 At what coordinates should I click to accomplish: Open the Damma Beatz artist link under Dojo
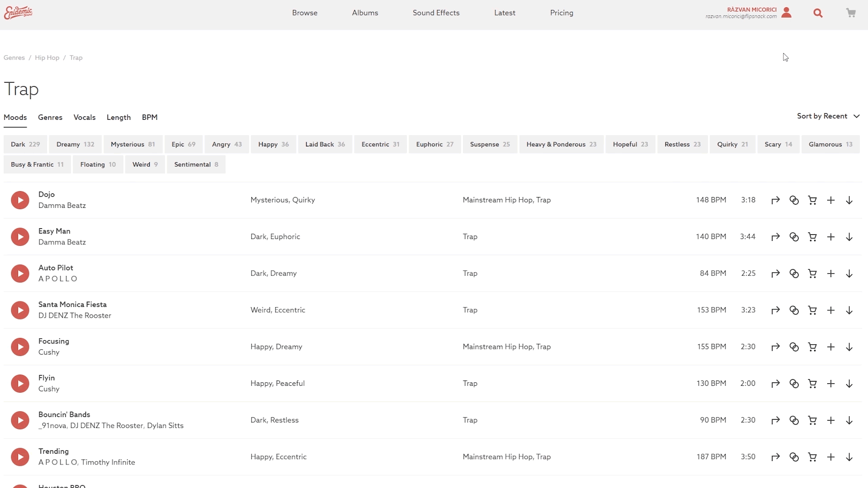pos(62,206)
